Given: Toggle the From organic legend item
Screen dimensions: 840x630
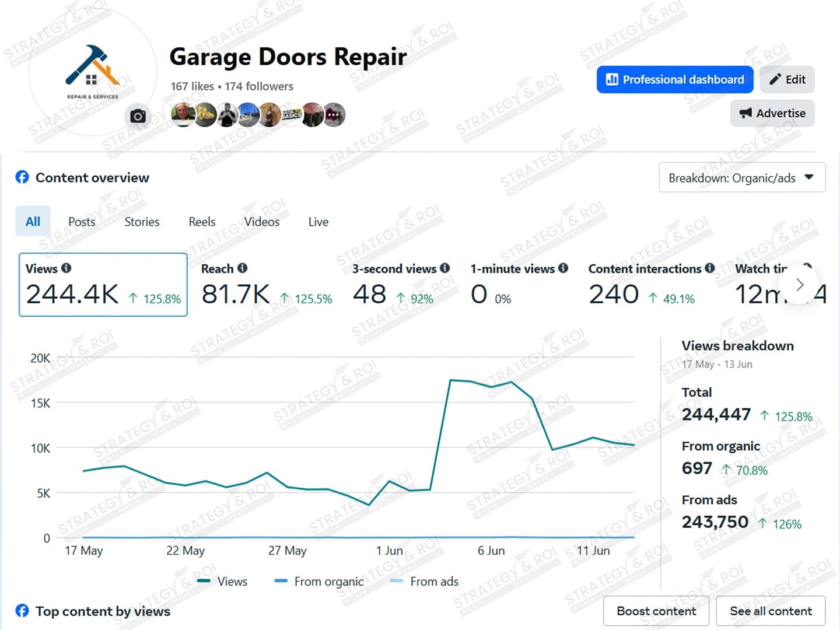Looking at the screenshot, I should pyautogui.click(x=319, y=582).
